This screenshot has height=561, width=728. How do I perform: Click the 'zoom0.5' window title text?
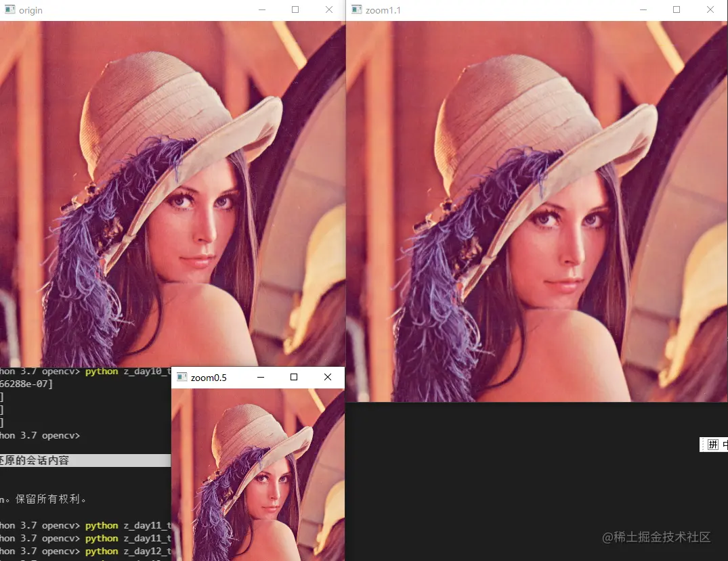point(209,378)
